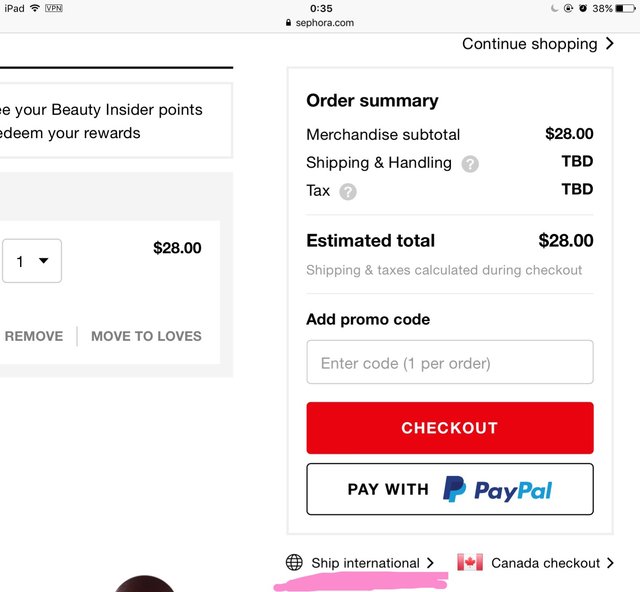Focus the promo code input field

click(x=449, y=363)
